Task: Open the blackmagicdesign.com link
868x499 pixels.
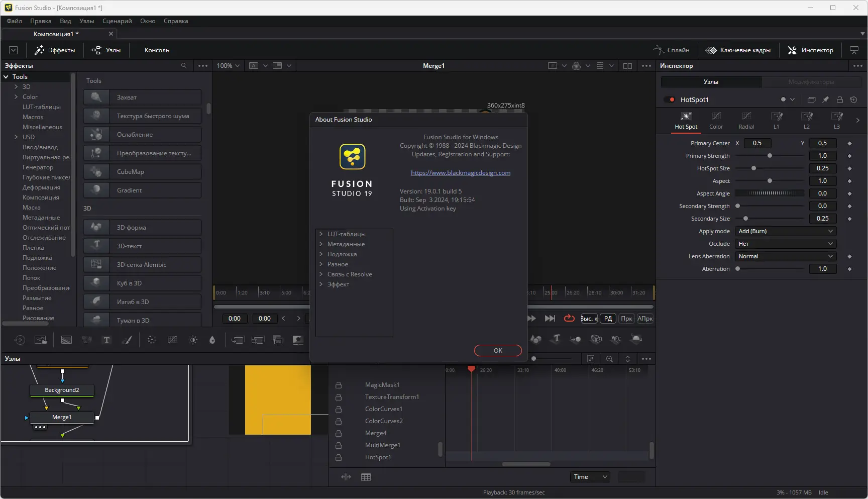Action: pos(461,173)
